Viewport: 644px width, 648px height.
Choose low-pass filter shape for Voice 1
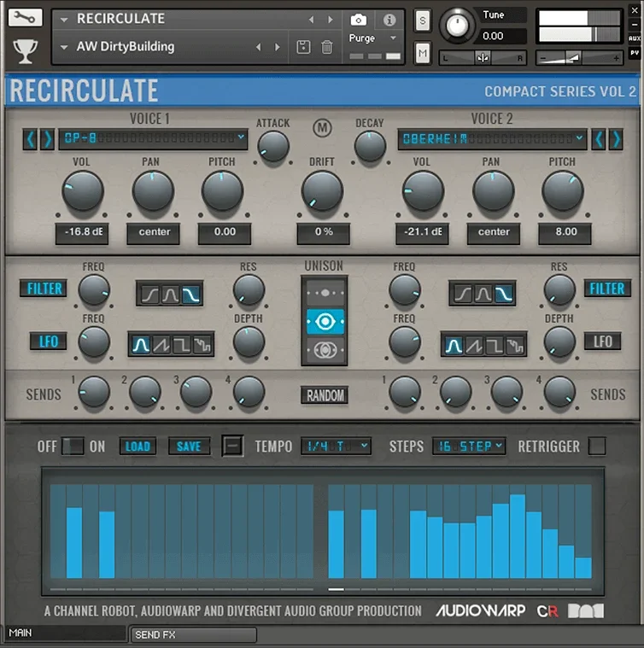(191, 295)
